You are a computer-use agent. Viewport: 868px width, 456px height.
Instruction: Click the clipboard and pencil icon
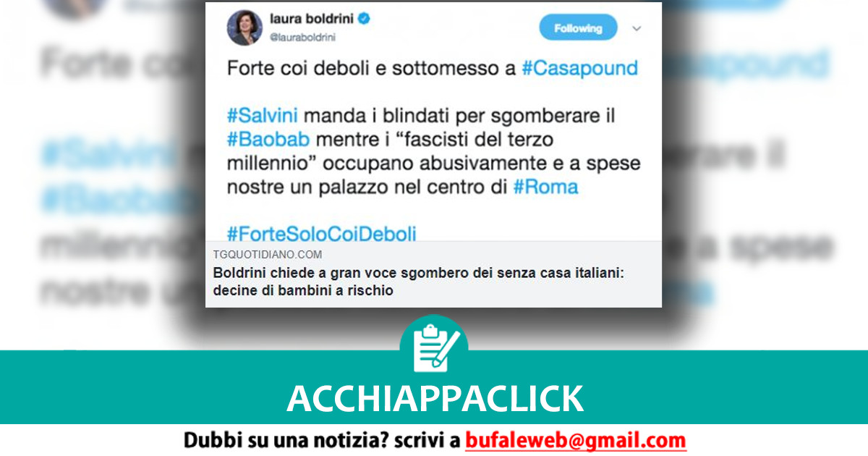434,346
